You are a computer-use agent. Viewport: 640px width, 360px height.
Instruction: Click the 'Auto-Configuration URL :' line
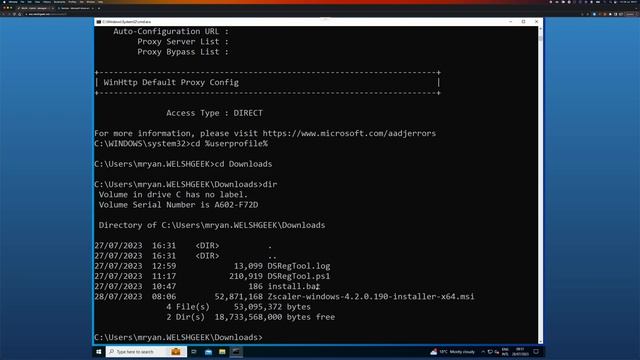click(171, 31)
